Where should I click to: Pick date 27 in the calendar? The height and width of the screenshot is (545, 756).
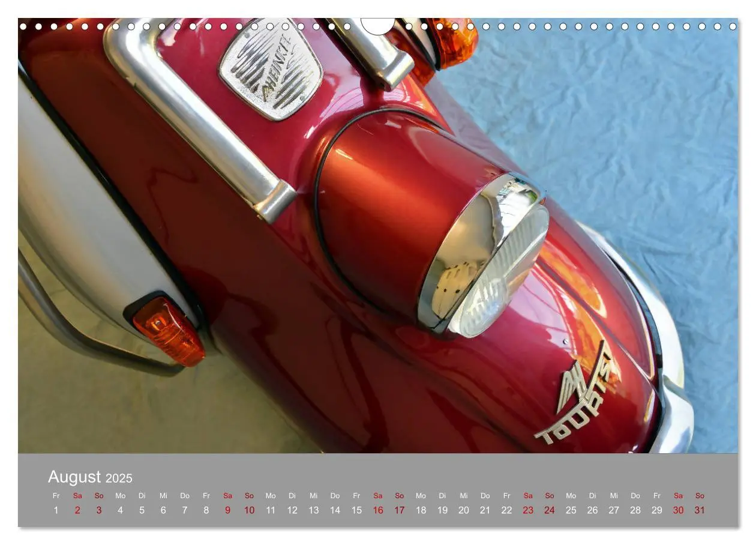(x=614, y=510)
